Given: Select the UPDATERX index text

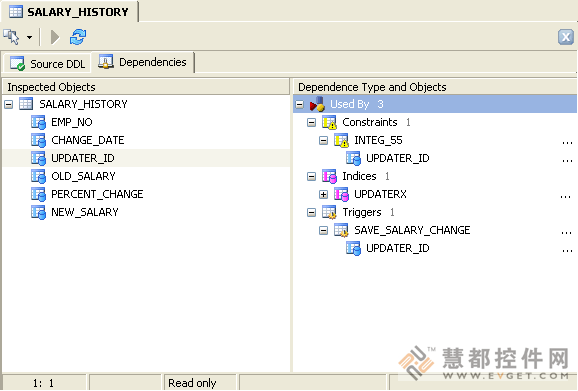Looking at the screenshot, I should pyautogui.click(x=380, y=194).
